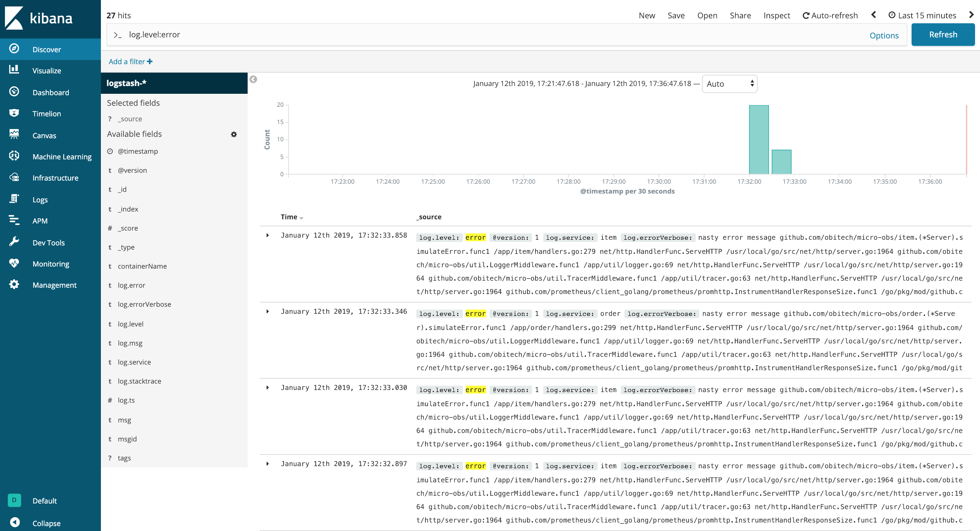Open the Monitoring heartbeat icon

pos(14,263)
